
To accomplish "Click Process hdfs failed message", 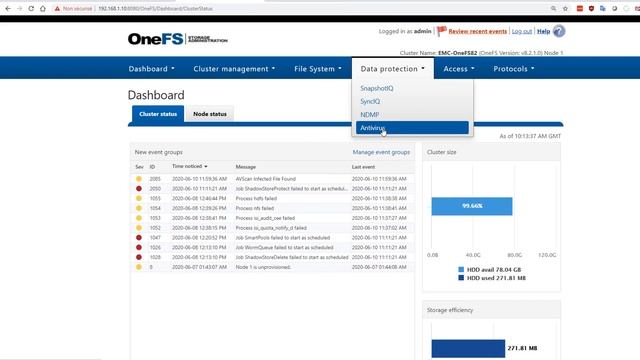I will (256, 198).
